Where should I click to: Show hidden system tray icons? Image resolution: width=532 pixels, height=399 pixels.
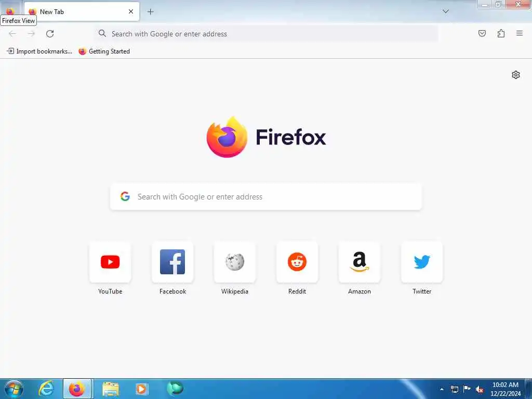(442, 389)
